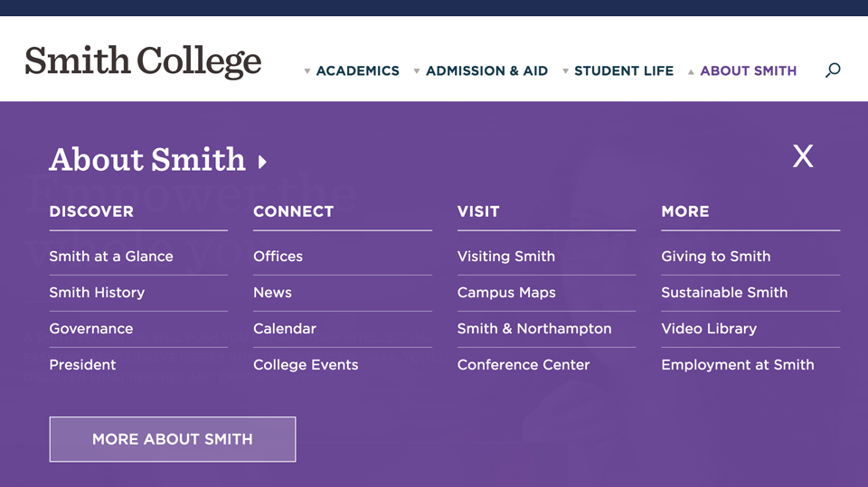Image resolution: width=868 pixels, height=487 pixels.
Task: Open the Video Library link
Action: coord(709,329)
